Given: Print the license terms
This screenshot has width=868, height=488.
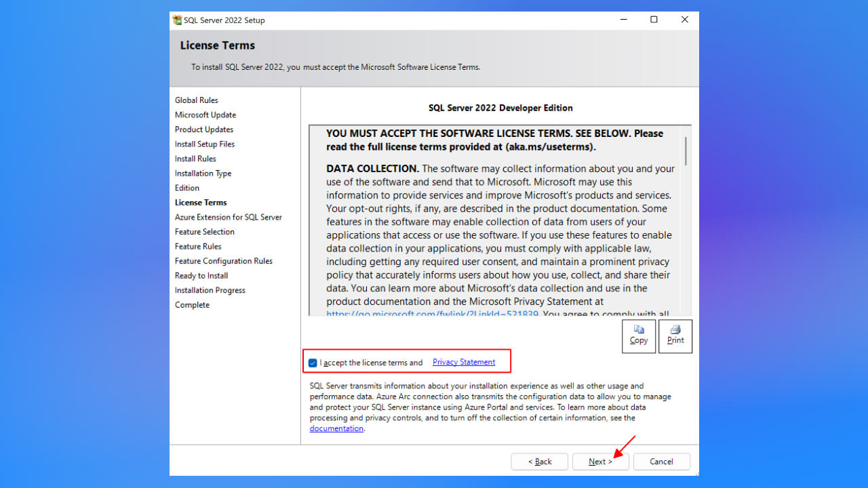Looking at the screenshot, I should pos(675,336).
